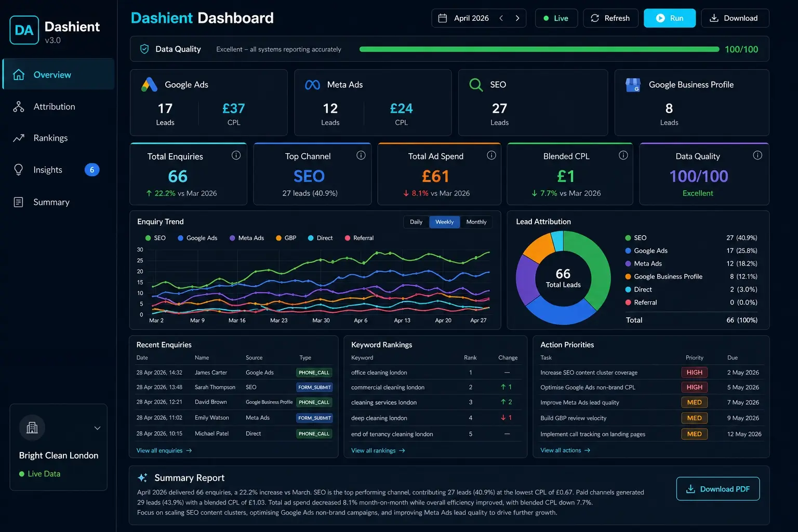
Task: Click the Refresh button
Action: 610,18
